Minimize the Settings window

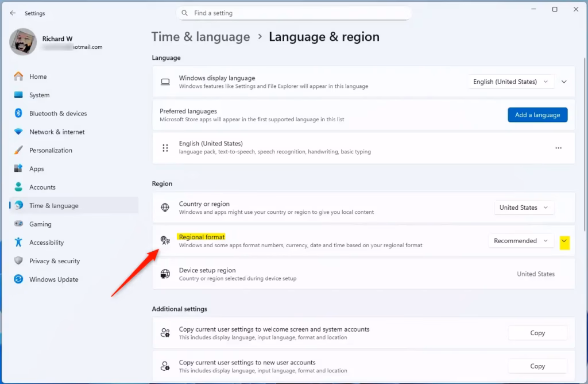click(x=533, y=9)
